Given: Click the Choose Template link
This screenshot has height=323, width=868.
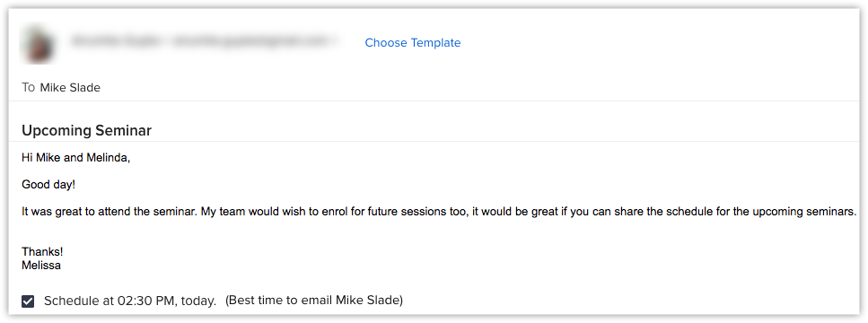Looking at the screenshot, I should pyautogui.click(x=412, y=42).
